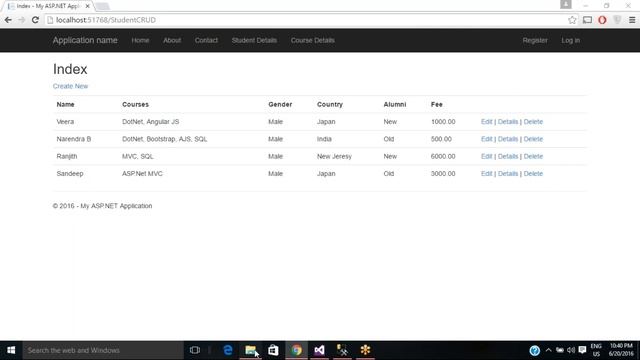This screenshot has width=640, height=360.
Task: View Details for Narendra B
Action: [508, 139]
